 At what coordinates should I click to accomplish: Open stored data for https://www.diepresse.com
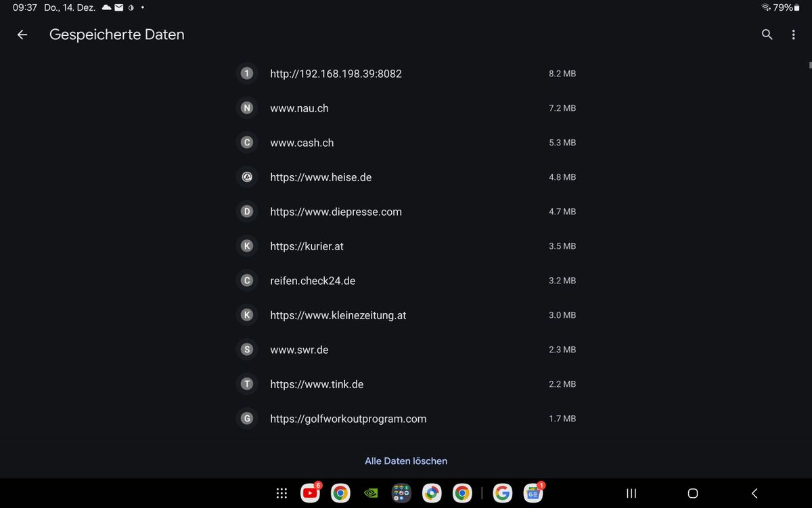406,211
